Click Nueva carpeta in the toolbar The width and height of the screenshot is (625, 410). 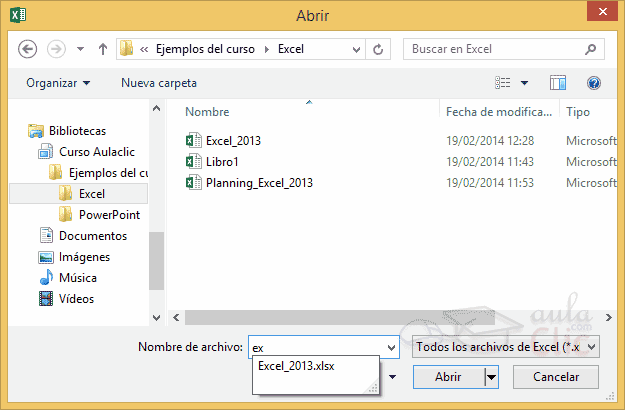point(159,83)
